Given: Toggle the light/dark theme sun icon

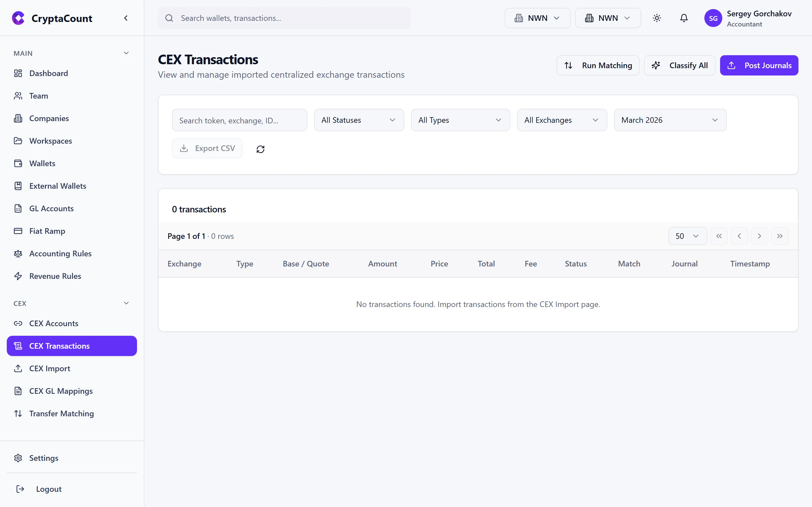Looking at the screenshot, I should point(657,18).
